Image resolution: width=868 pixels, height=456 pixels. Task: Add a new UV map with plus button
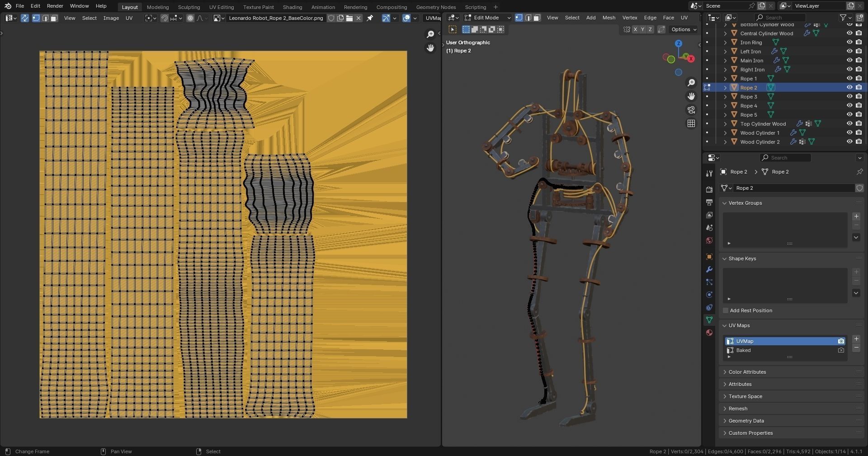click(x=856, y=339)
